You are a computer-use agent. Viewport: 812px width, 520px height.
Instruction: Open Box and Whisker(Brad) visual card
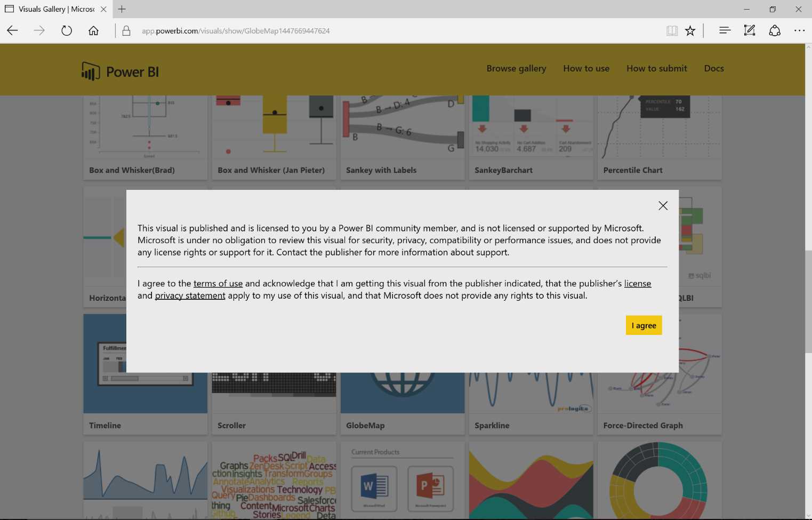(x=145, y=138)
